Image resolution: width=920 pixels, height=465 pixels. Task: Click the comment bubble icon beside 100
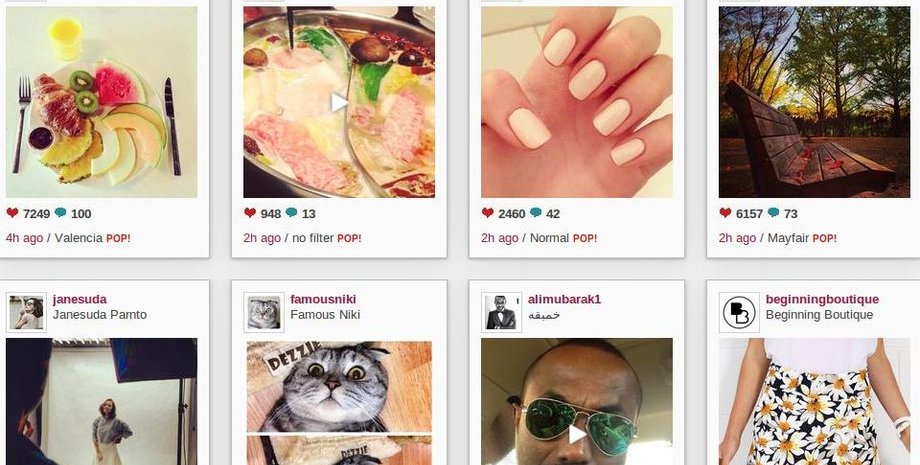[x=60, y=213]
